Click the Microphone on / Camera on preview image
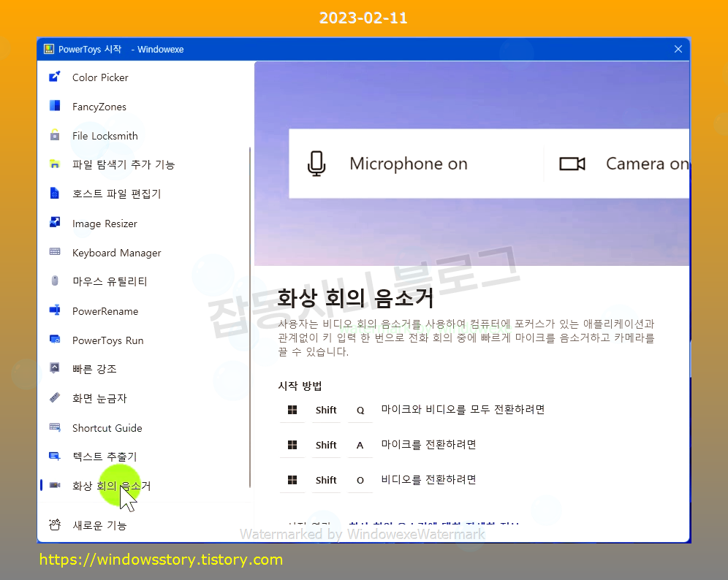 (471, 164)
